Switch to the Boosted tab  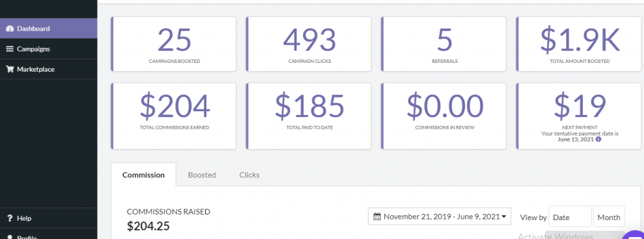[x=202, y=174]
